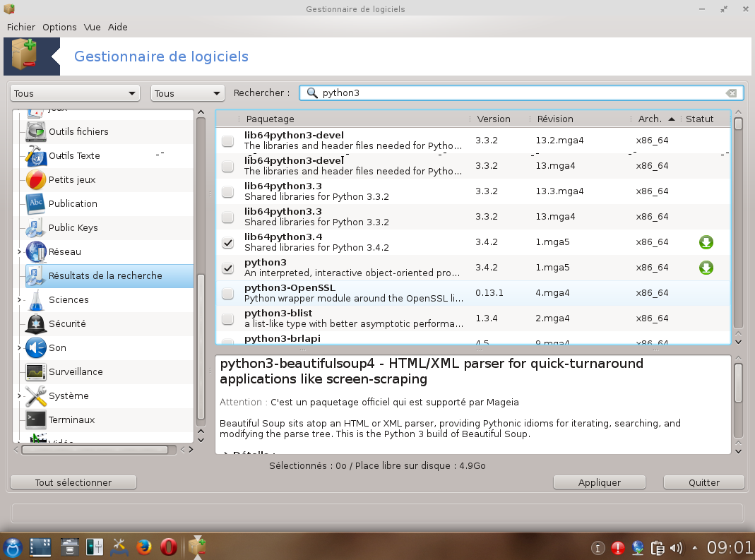Click the Terminaux terminal icon

[x=36, y=420]
